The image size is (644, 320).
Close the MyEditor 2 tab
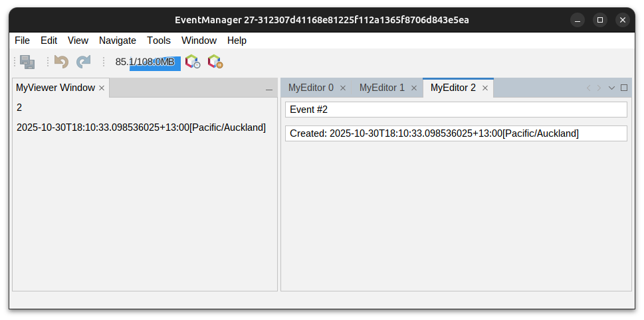tap(485, 88)
